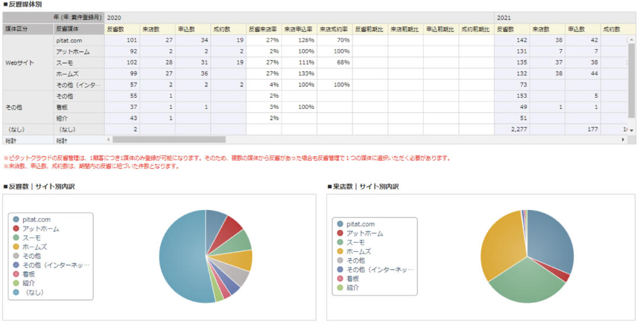Click the 反響前期比 column header

[x=369, y=29]
